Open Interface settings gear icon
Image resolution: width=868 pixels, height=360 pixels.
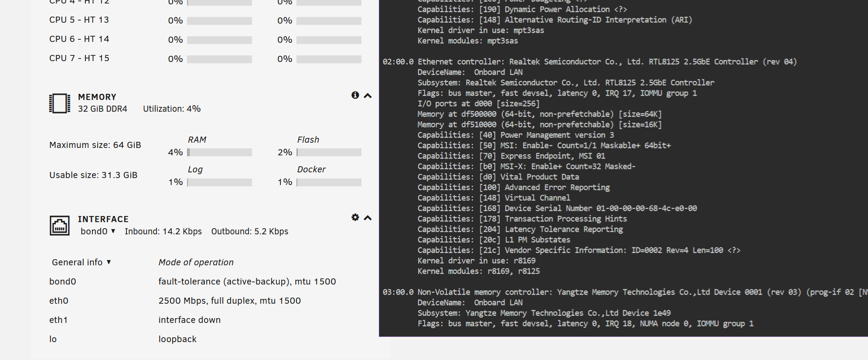tap(355, 217)
